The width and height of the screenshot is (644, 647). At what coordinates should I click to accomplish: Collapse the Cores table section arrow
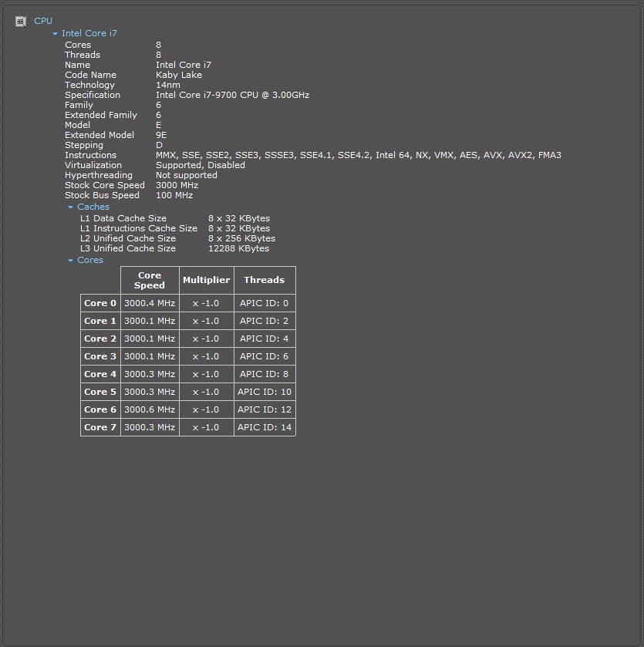(70, 261)
